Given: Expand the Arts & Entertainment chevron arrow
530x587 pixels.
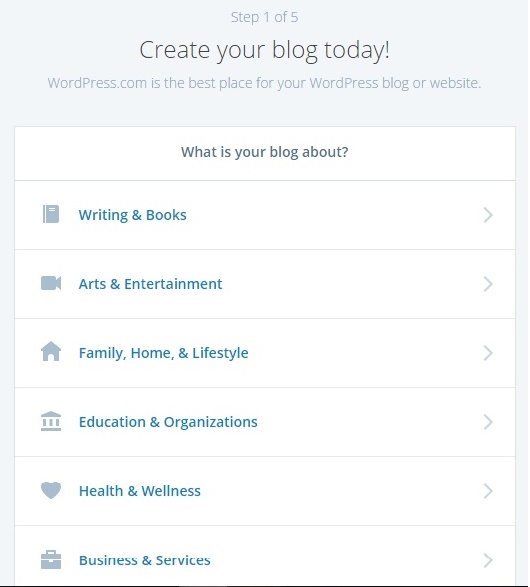Looking at the screenshot, I should [488, 284].
